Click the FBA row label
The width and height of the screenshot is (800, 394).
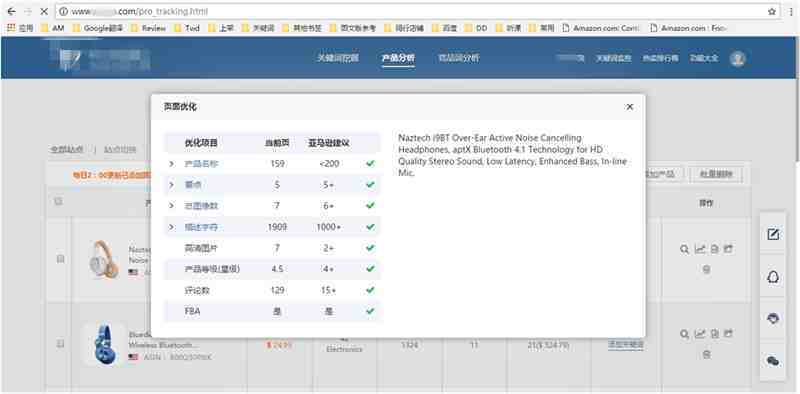192,311
